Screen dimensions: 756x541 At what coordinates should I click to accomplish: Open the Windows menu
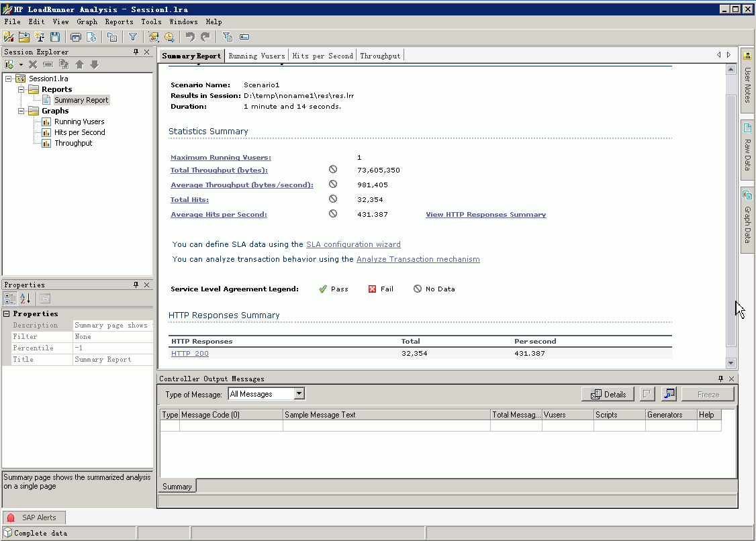(184, 21)
